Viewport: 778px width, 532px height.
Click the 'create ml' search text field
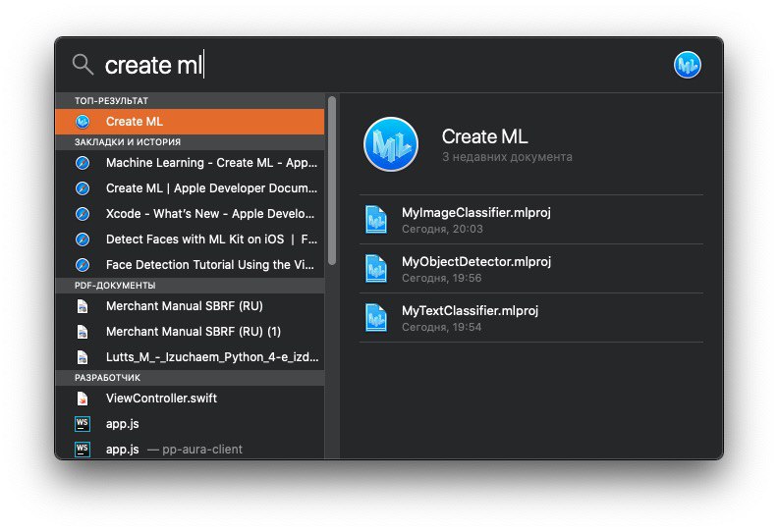(x=154, y=65)
